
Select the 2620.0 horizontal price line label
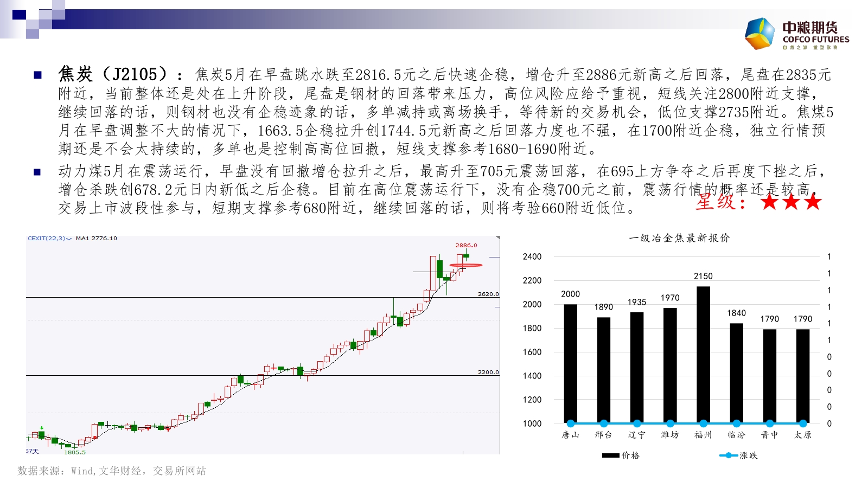(488, 294)
